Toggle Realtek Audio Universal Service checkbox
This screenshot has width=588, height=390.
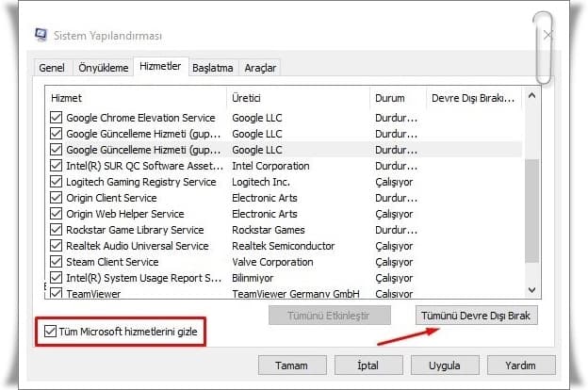click(56, 246)
